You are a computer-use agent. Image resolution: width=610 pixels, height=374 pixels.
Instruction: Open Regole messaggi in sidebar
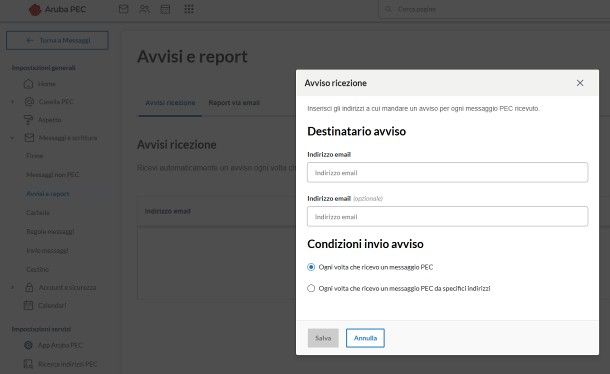[x=50, y=232]
